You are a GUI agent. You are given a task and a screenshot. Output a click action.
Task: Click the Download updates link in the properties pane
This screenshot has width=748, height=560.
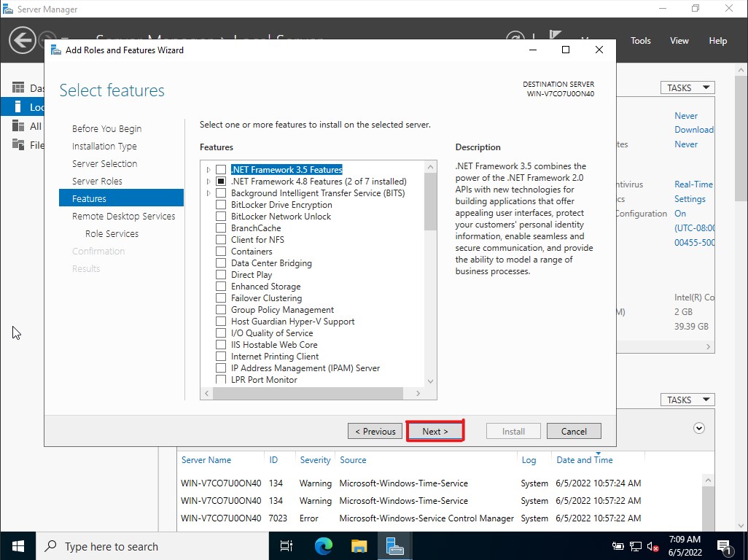point(693,129)
